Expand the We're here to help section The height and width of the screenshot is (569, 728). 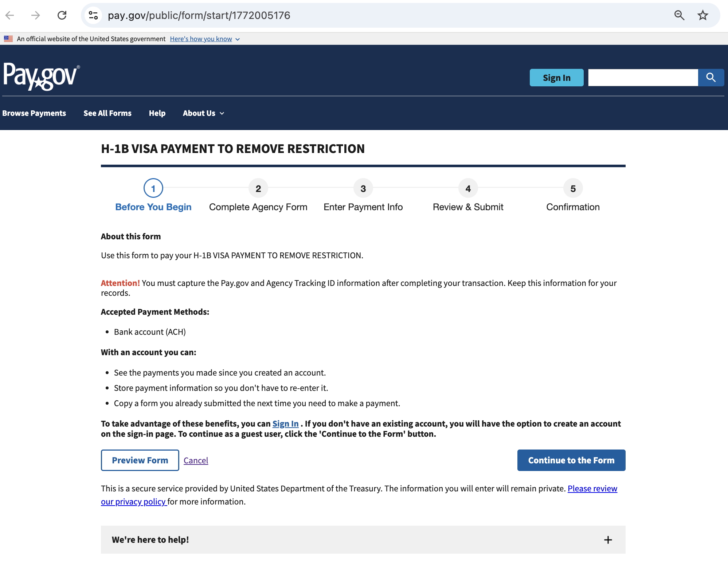150,540
